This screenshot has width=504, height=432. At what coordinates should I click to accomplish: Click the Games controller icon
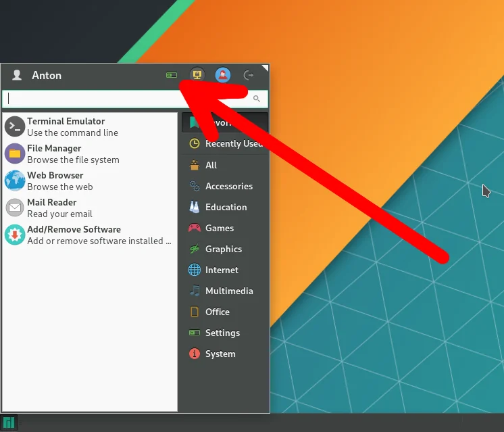(195, 228)
